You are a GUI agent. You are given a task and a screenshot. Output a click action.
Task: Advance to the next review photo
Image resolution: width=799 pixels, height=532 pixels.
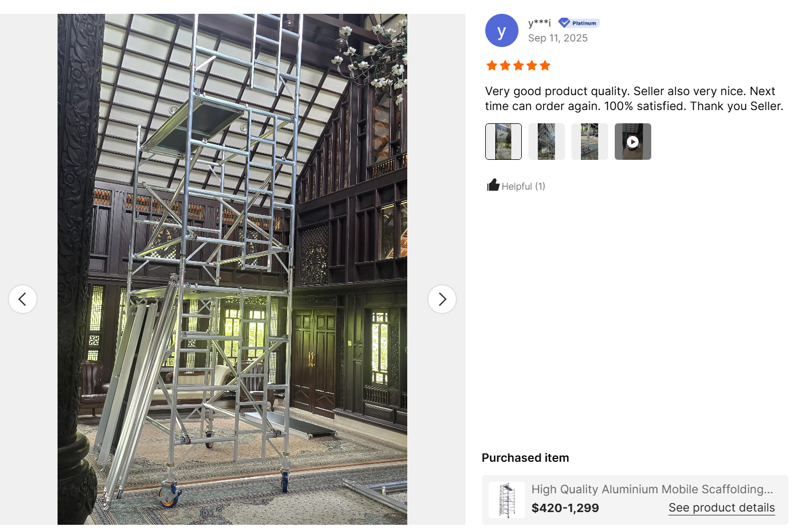click(x=442, y=299)
